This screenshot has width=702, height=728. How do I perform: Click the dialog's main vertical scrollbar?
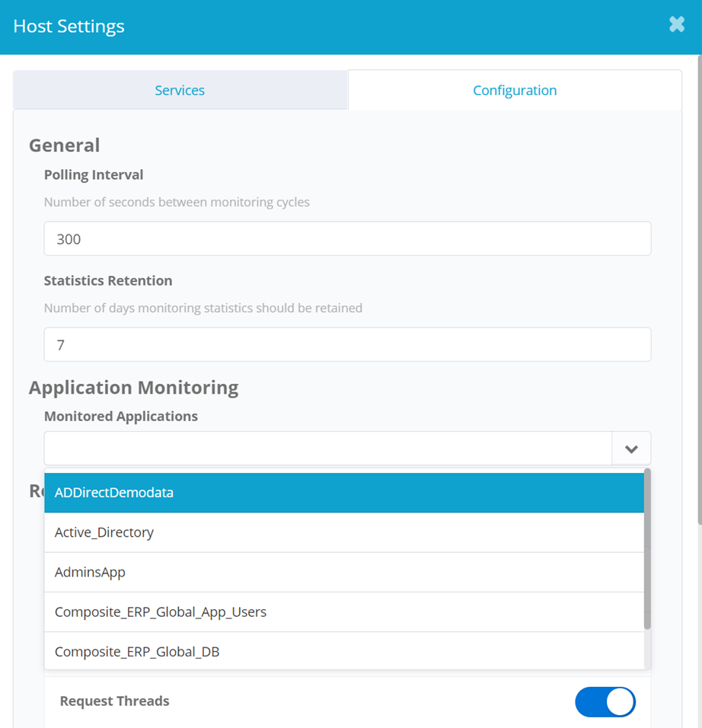698,305
